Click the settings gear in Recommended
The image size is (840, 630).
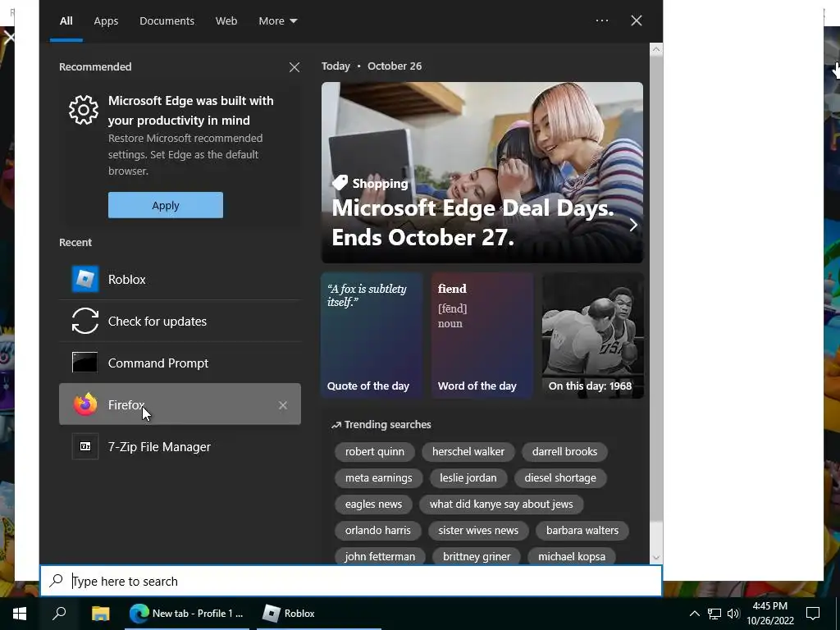(84, 110)
